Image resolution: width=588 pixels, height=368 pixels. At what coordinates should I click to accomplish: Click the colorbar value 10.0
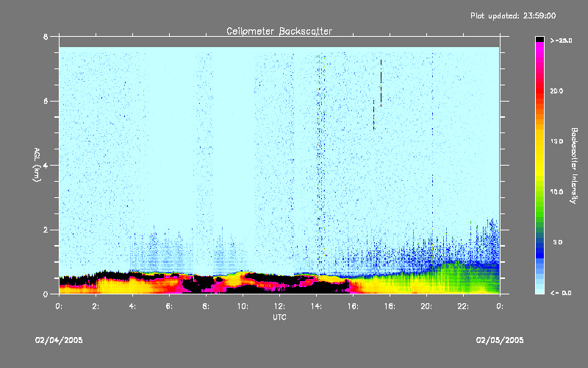tap(556, 192)
